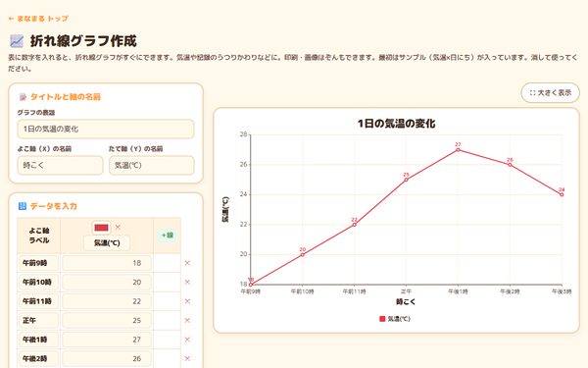Go back via まなまる トップ link

38,19
